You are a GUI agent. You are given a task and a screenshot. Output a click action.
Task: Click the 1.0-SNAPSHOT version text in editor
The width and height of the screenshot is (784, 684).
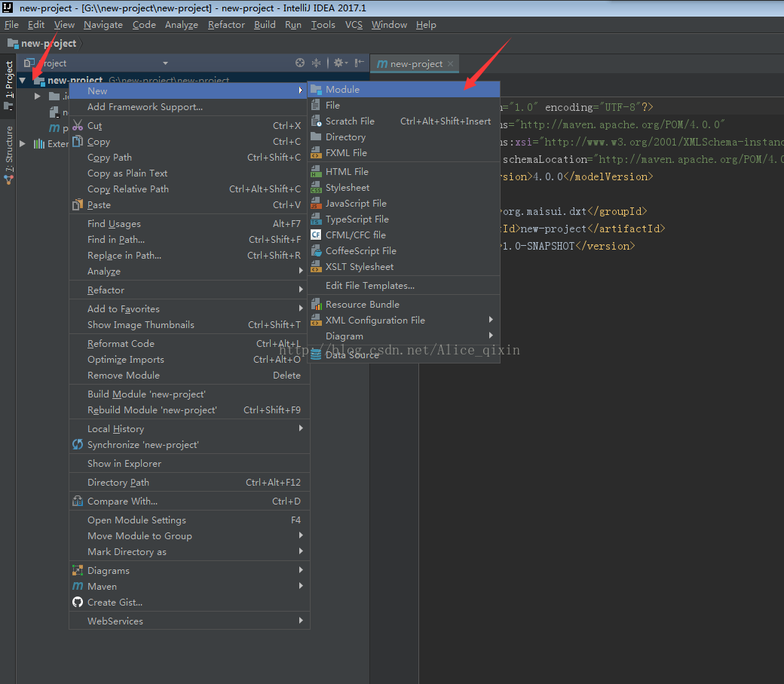point(538,246)
